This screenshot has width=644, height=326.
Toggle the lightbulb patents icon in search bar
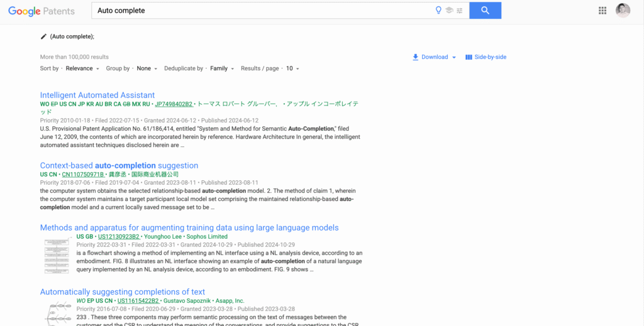(x=439, y=11)
